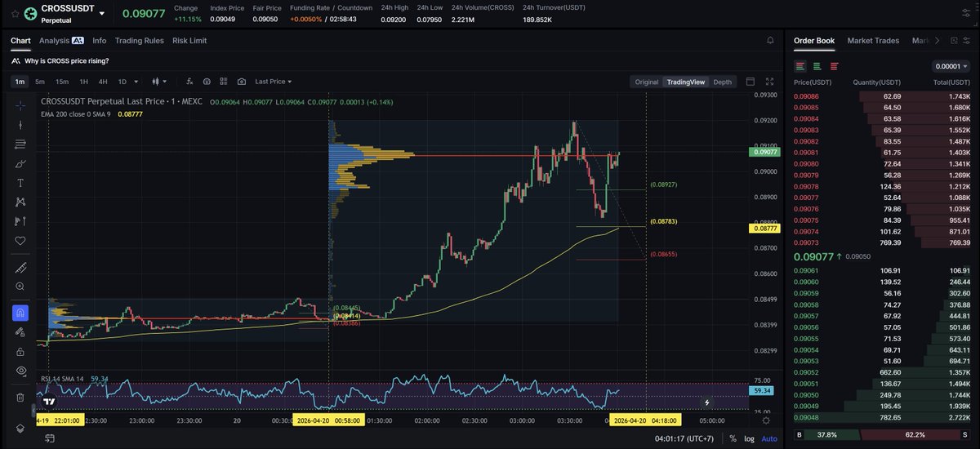Open the Trading Rules tab

coord(139,40)
